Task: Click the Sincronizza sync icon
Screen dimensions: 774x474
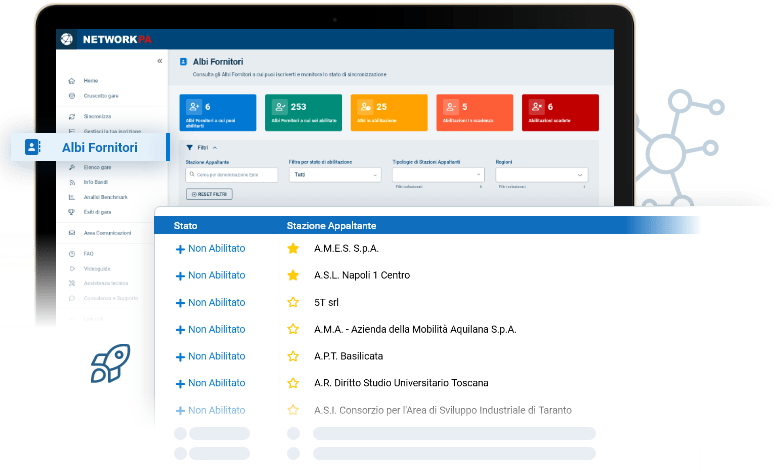Action: click(71, 117)
